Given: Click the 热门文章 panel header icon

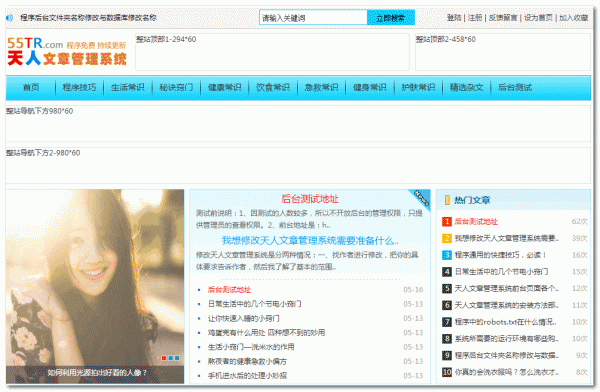Looking at the screenshot, I should 447,200.
